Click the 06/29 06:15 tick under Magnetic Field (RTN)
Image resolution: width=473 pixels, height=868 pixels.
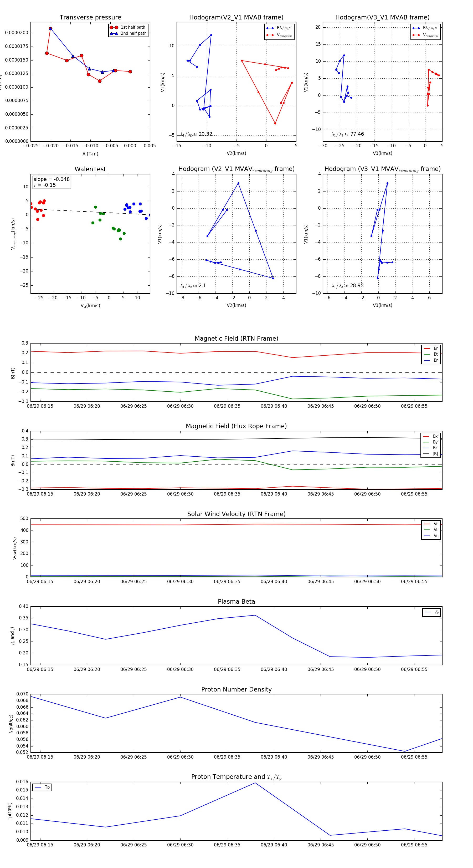coord(40,406)
